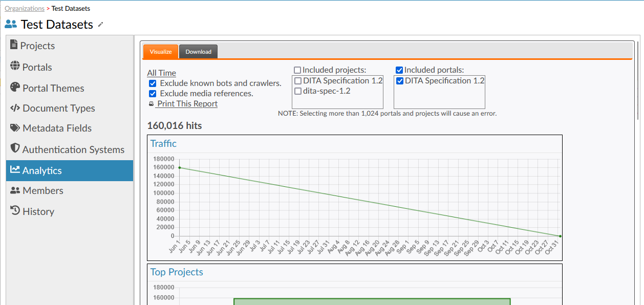Check the dita-spec-1.2 project checkbox
644x305 pixels.
(x=298, y=91)
